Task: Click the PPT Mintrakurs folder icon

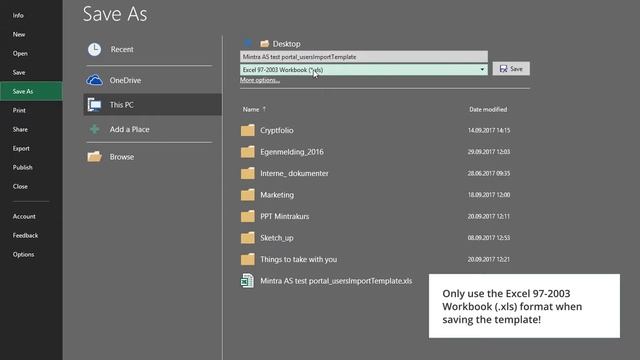Action: click(247, 216)
